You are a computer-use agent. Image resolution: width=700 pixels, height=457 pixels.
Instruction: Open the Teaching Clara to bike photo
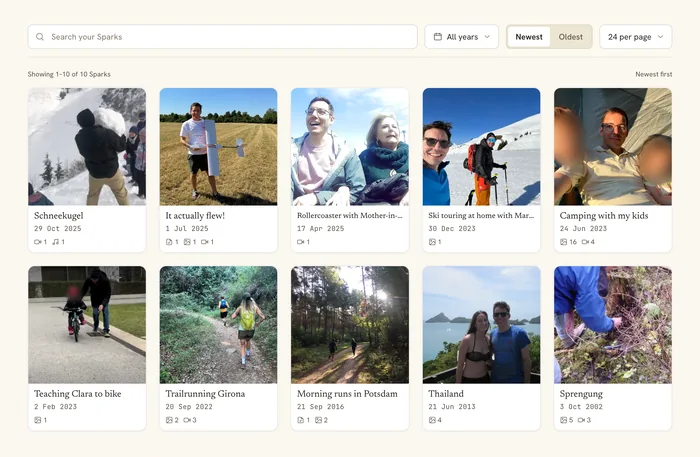[87, 325]
